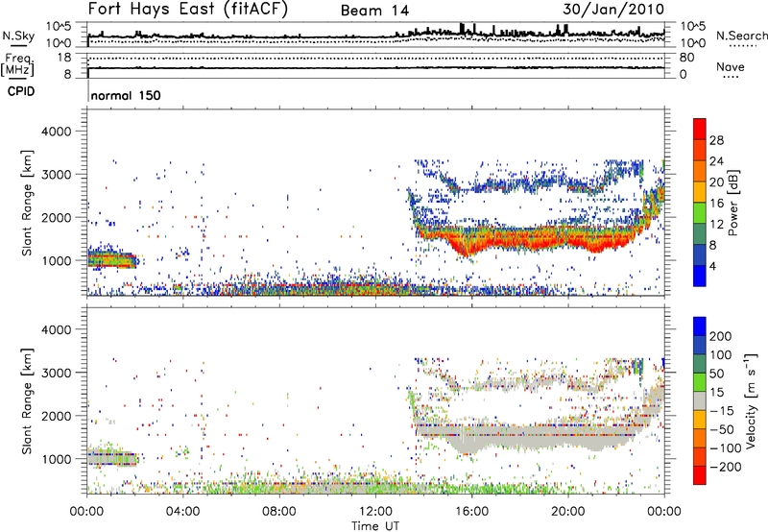Pick the light green 15–50 velocity colorbar segment
The height and width of the screenshot is (532, 768).
coord(700,382)
